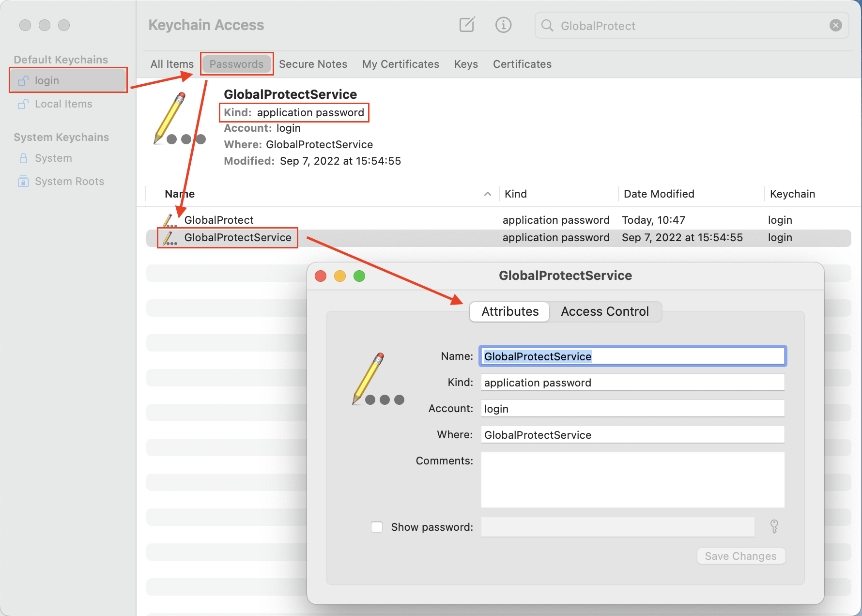Click the padlock icon next to Local Items
The height and width of the screenshot is (616, 862).
[x=23, y=104]
